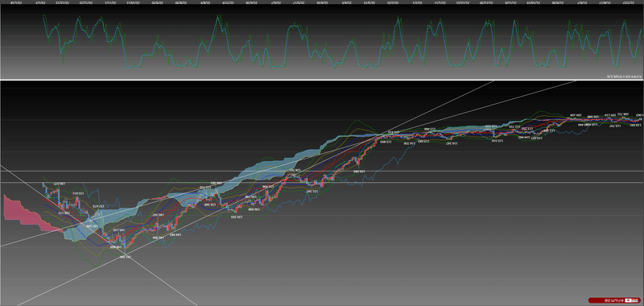
Task: Select the descending white trend line at the left
Action: tap(98, 236)
